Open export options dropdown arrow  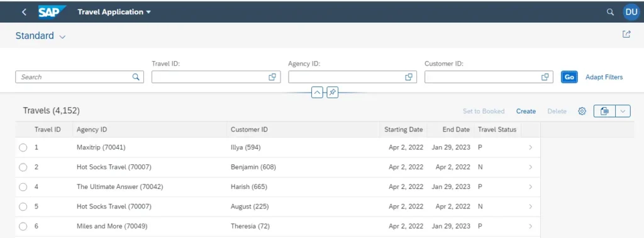623,111
